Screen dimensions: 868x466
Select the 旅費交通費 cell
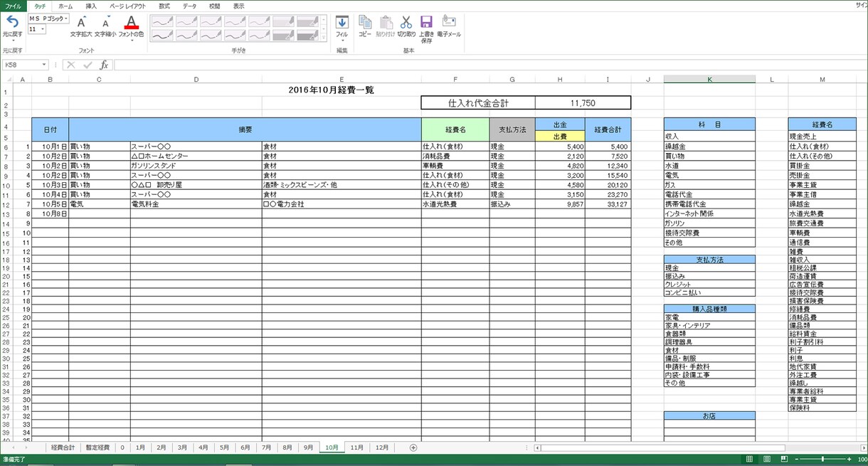tap(822, 223)
